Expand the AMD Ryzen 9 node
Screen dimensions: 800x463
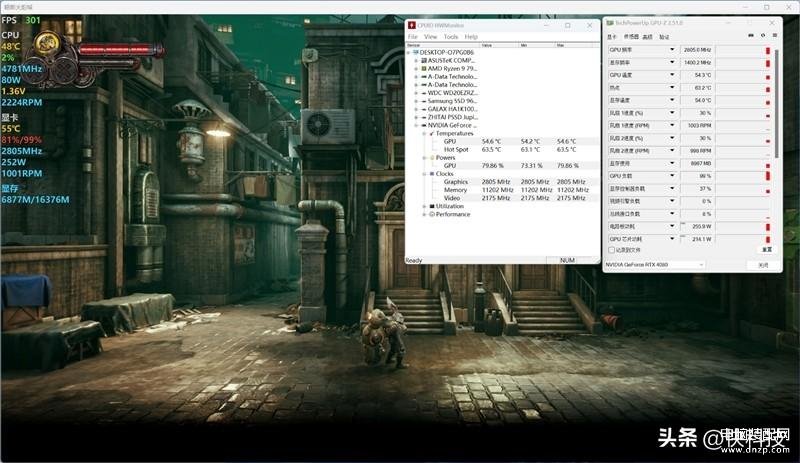click(416, 68)
